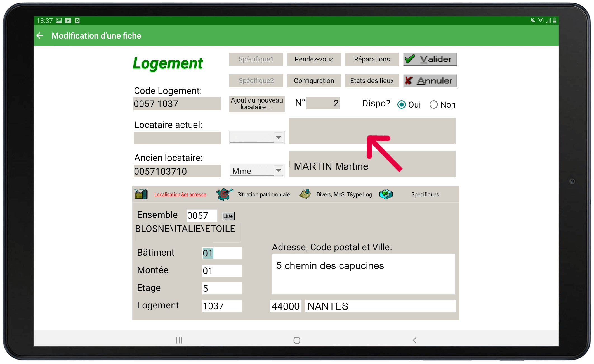Screen dimensions: 594x364
Task: Expand the Mme title dropdown
Action: pos(278,170)
